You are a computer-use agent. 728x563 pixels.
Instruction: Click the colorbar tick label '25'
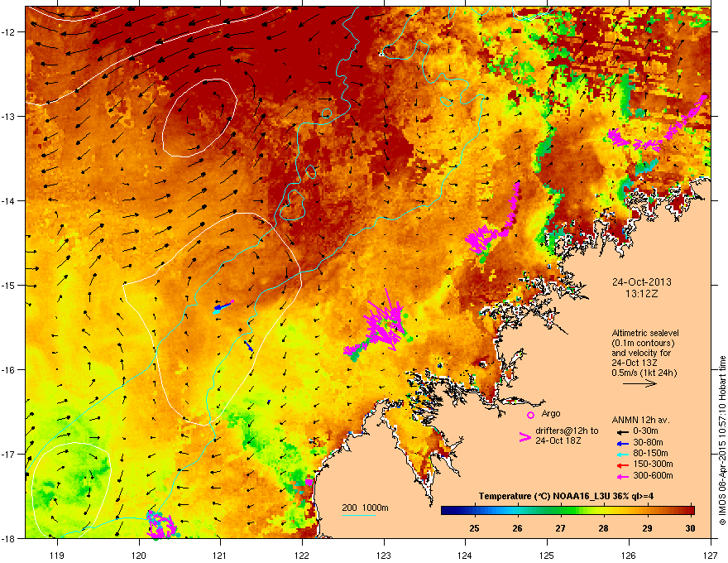(474, 528)
